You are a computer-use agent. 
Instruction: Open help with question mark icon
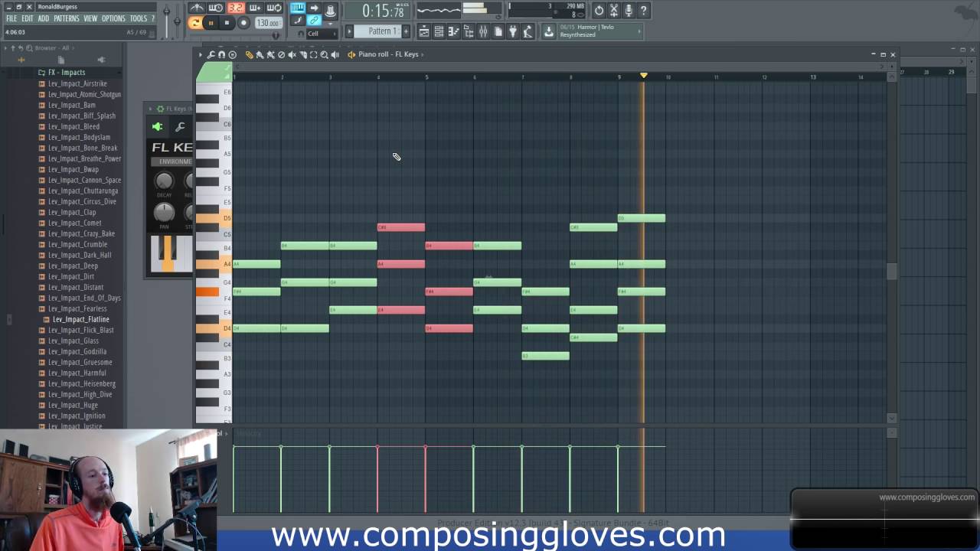(x=644, y=11)
